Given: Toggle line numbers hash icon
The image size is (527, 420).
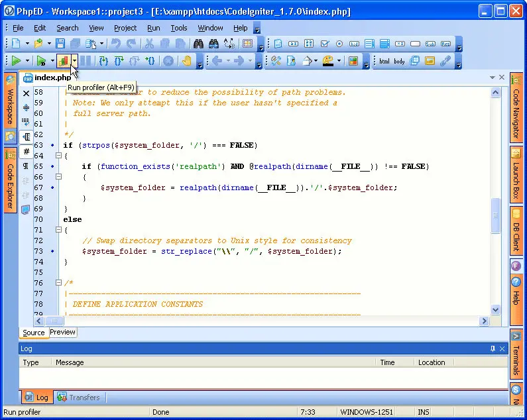Looking at the screenshot, I should pyautogui.click(x=27, y=151).
